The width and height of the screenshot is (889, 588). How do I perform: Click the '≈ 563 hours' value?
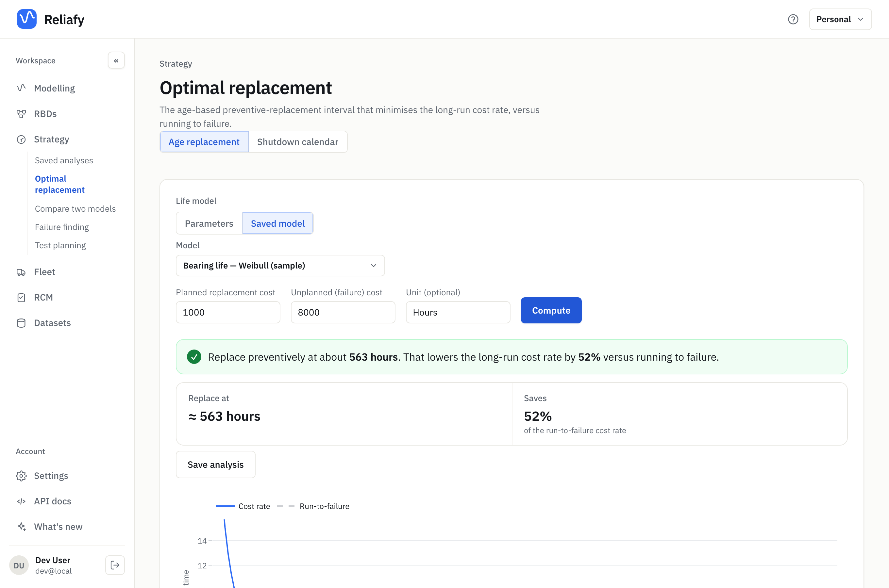tap(224, 416)
